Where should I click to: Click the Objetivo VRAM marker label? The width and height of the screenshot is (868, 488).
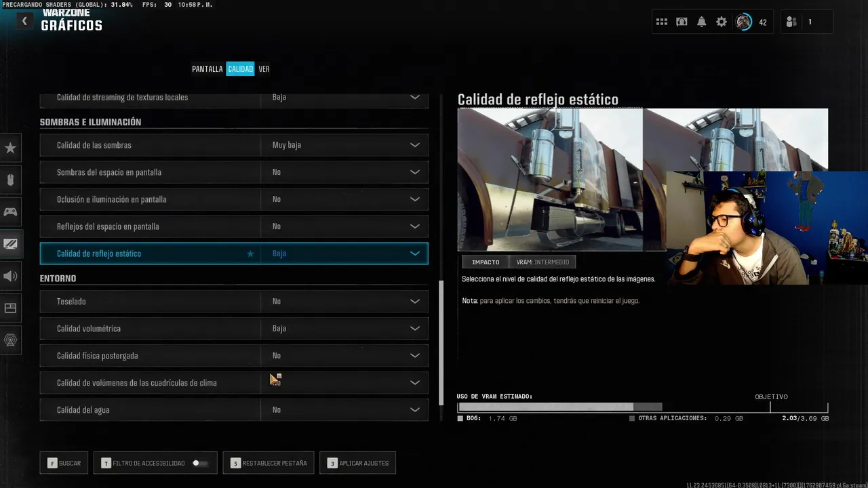click(x=772, y=396)
